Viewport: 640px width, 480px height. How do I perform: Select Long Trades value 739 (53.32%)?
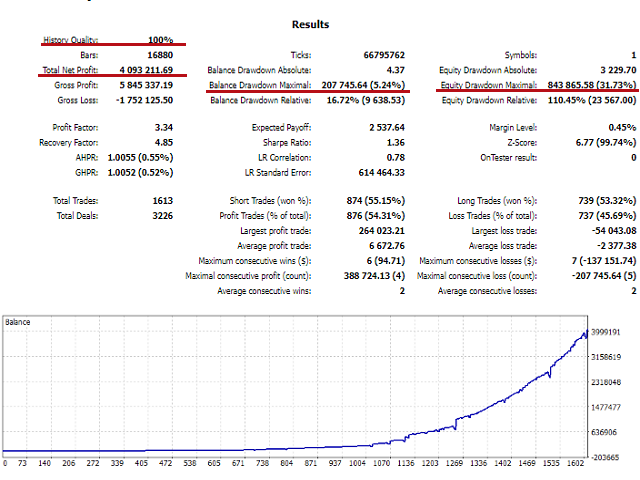coord(607,201)
